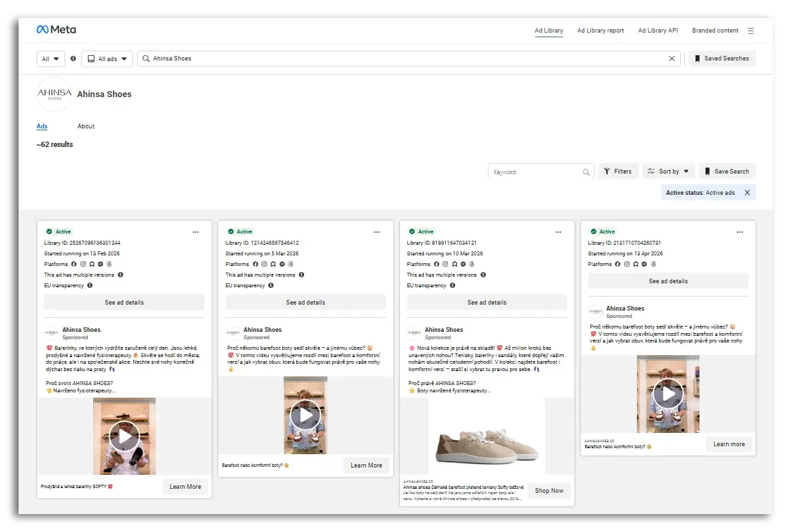
Task: Clear the Ahinsa Shoes search text
Action: click(672, 59)
